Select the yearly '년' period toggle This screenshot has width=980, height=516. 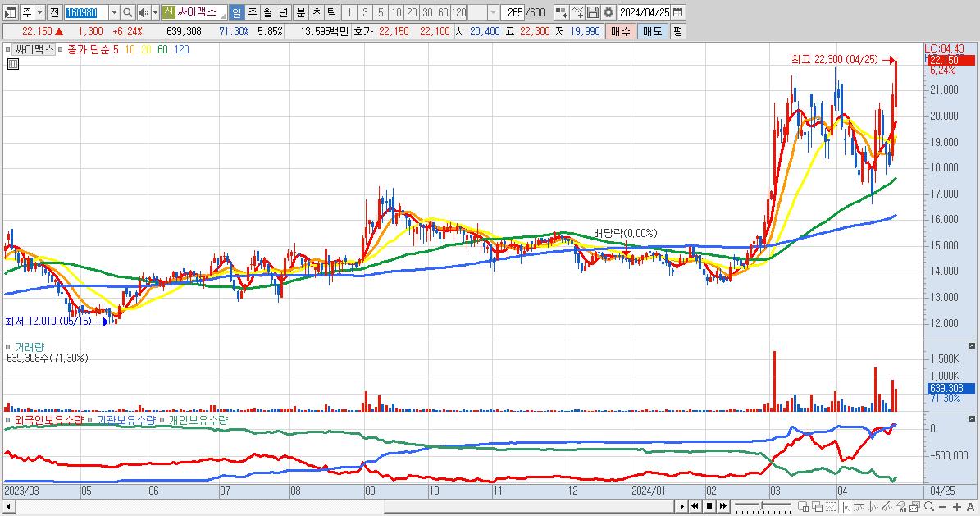283,12
